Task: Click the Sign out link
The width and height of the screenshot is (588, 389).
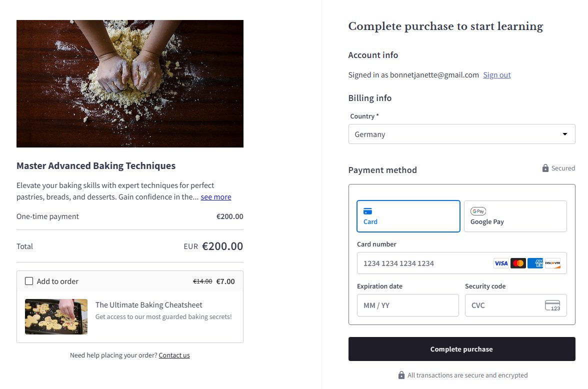Action: coord(496,75)
